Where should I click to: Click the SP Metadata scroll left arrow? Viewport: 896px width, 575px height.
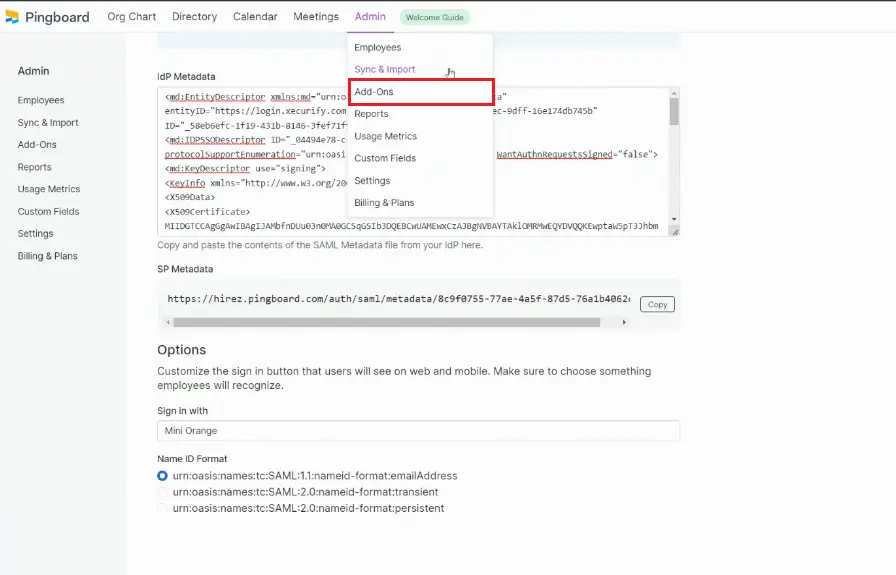167,322
